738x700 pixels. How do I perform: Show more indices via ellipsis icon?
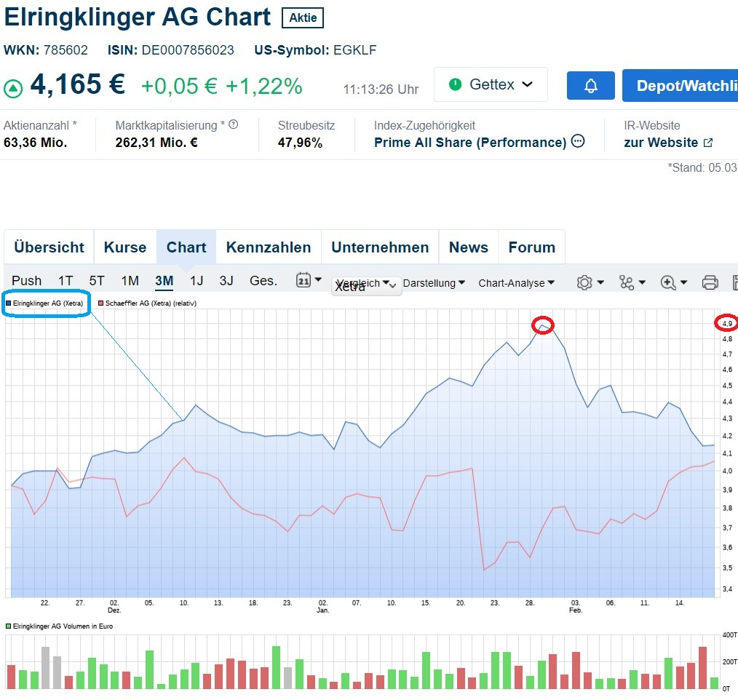point(578,142)
